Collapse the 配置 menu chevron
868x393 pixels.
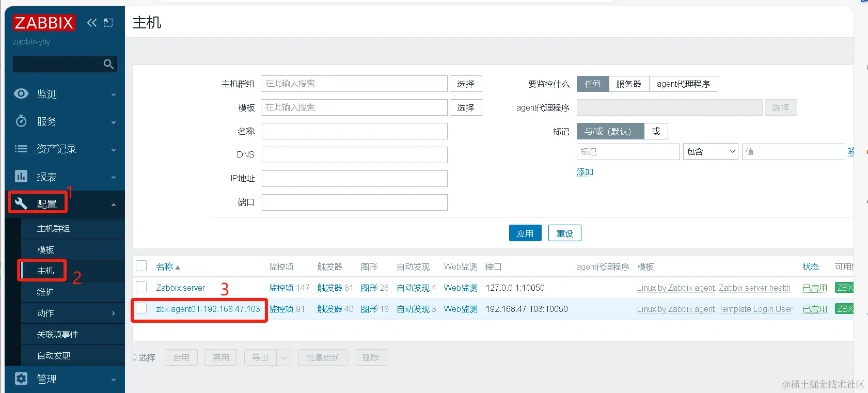click(x=114, y=205)
